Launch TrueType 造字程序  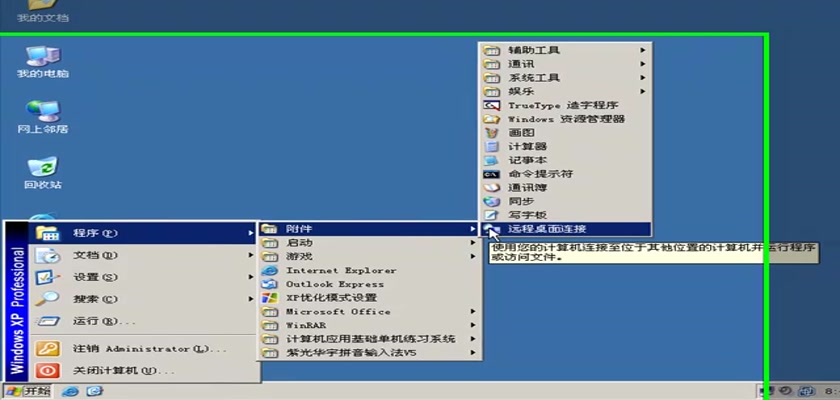pyautogui.click(x=566, y=105)
